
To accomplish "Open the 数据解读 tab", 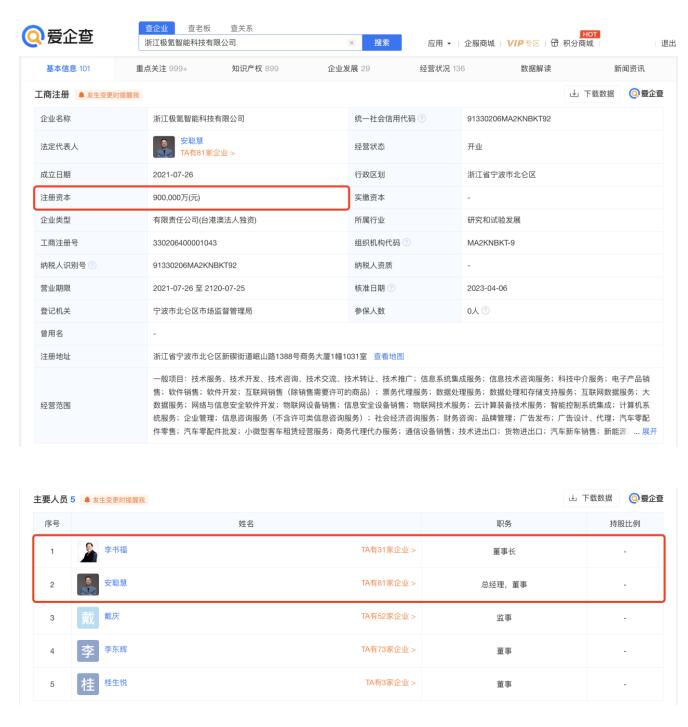I will click(535, 69).
